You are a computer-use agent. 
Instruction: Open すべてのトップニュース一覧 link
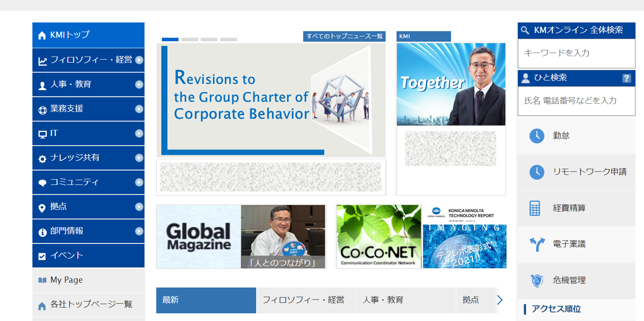click(x=344, y=36)
